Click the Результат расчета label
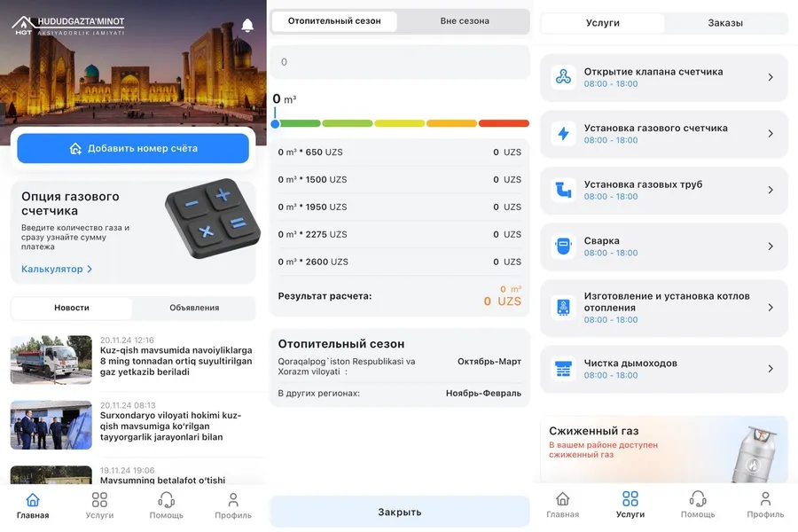Viewport: 798px width, 532px height. [325, 296]
